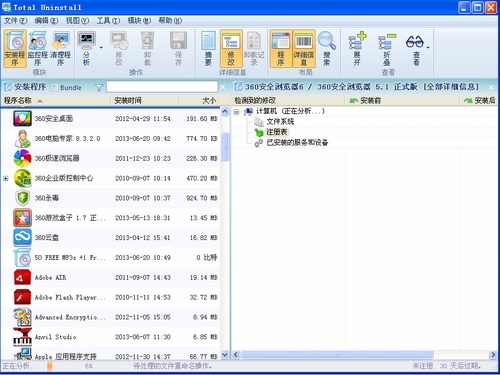Image resolution: width=500 pixels, height=375 pixels.
Task: Select the 360企业版控制中心 icon
Action: (22, 178)
